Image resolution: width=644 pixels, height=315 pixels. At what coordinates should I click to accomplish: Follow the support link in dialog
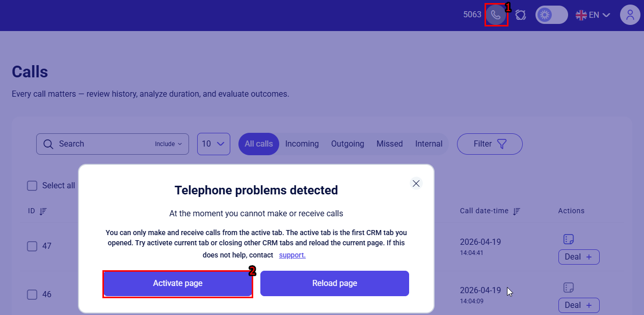[292, 255]
